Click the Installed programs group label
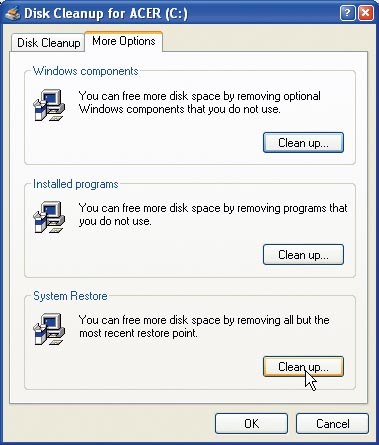Viewport: 379px width, 445px height. pyautogui.click(x=76, y=184)
